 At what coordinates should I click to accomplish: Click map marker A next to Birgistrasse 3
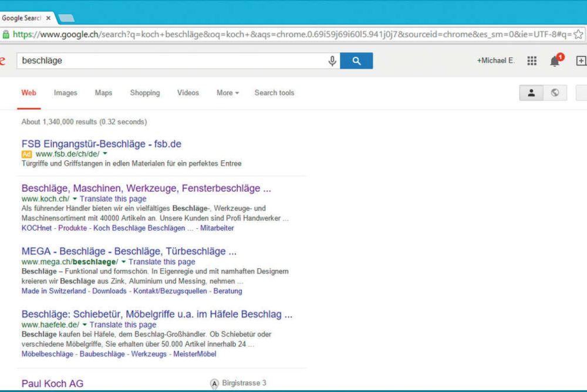point(214,384)
